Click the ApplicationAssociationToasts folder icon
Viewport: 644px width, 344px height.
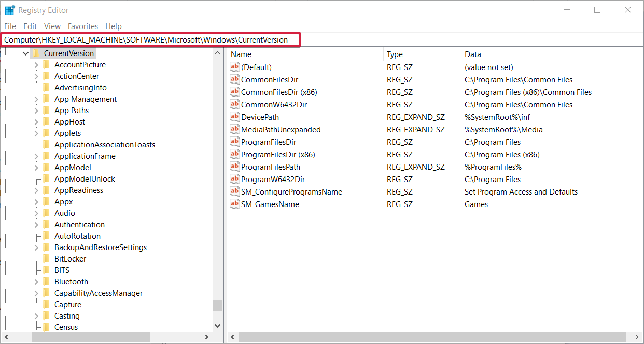tap(46, 144)
